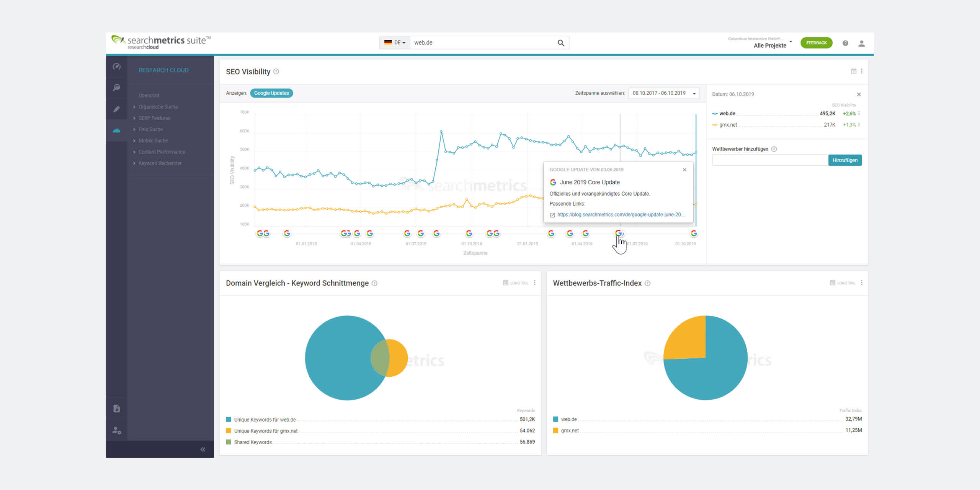Open the Domain Vergleich three-dot menu
Viewport: 980px width, 490px height.
click(534, 283)
